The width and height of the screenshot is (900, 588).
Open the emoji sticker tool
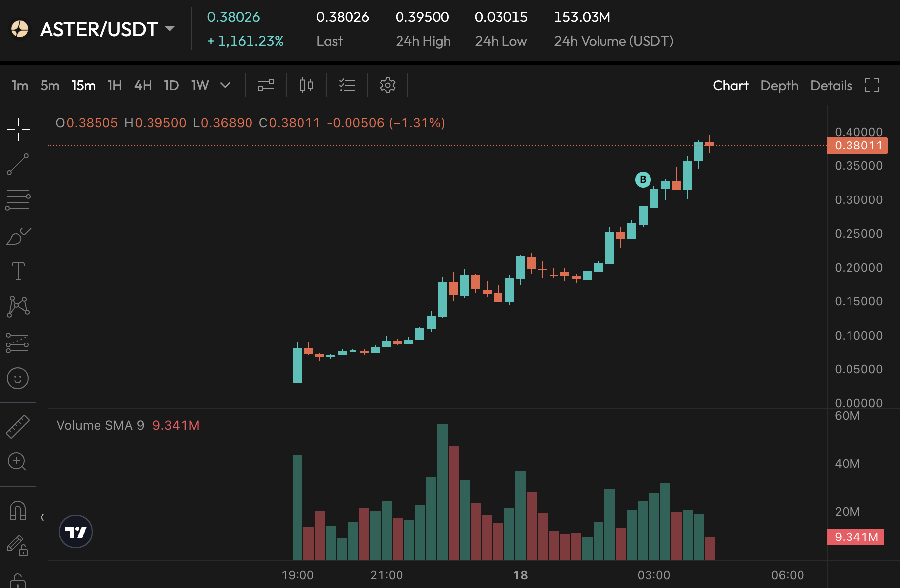[18, 379]
